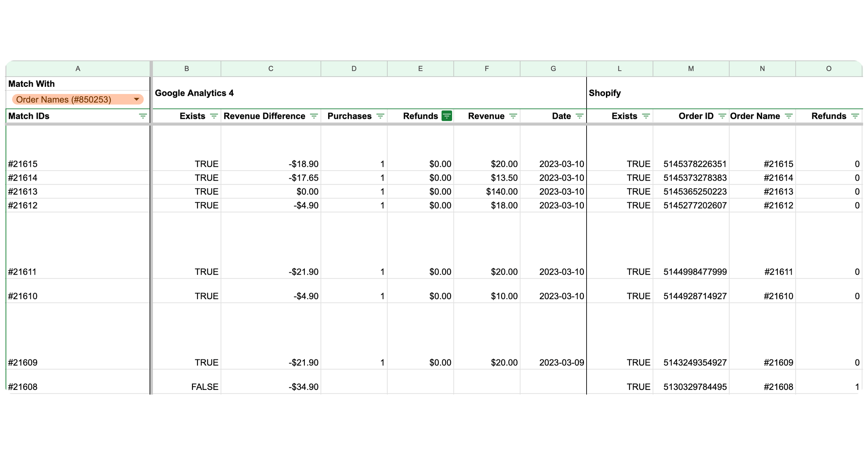Open the Date column filter icon
The image size is (868, 455).
click(579, 116)
